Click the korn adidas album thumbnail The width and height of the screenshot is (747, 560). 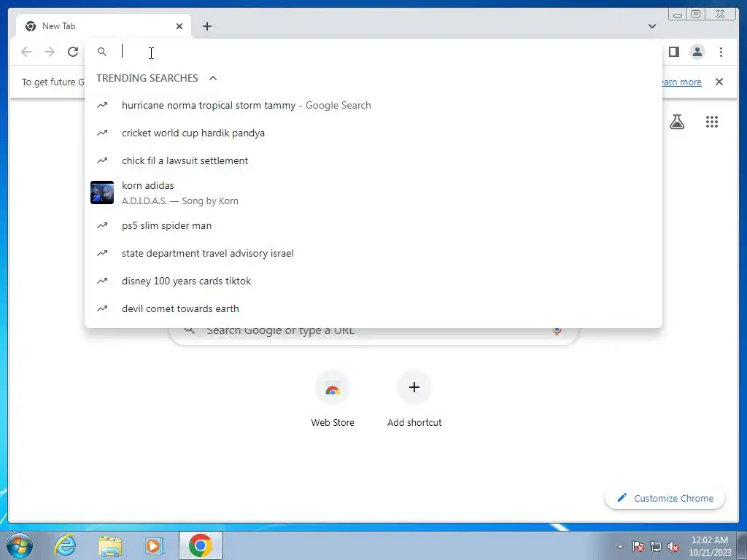(102, 192)
